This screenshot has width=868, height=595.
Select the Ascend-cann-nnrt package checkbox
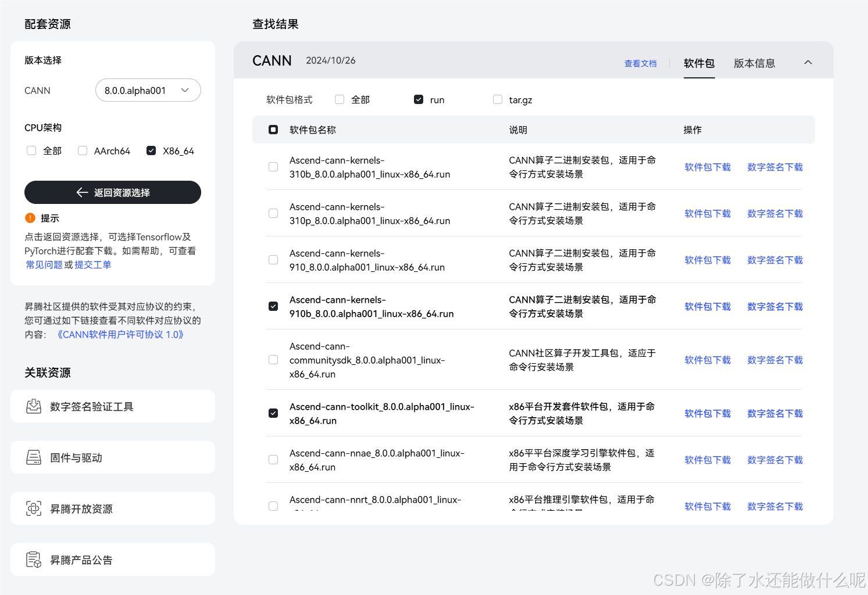273,506
